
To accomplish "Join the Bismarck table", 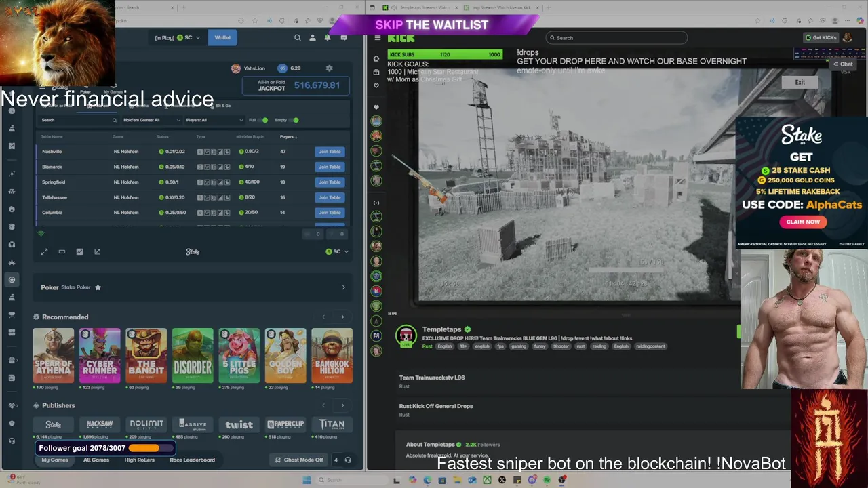I will tap(330, 167).
